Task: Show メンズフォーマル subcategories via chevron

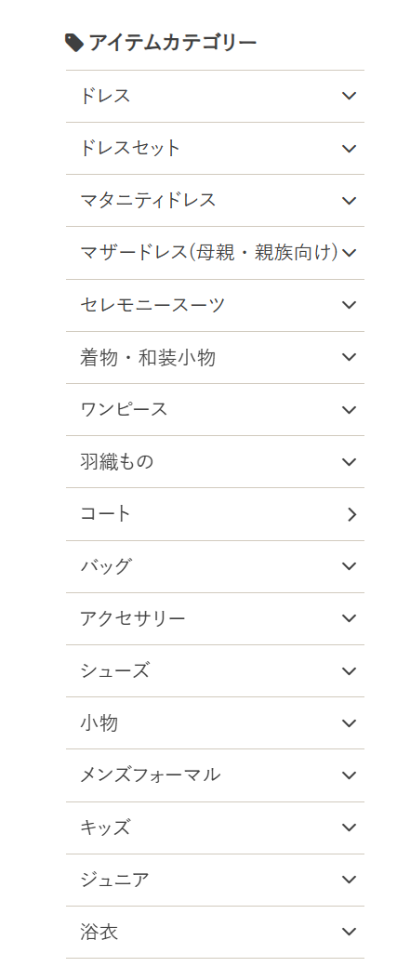Action: (350, 775)
